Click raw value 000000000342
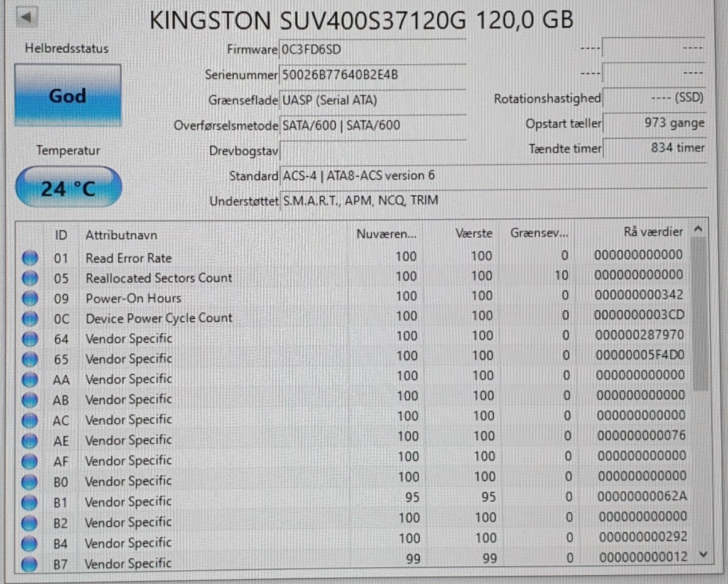The height and width of the screenshot is (584, 728). [639, 295]
